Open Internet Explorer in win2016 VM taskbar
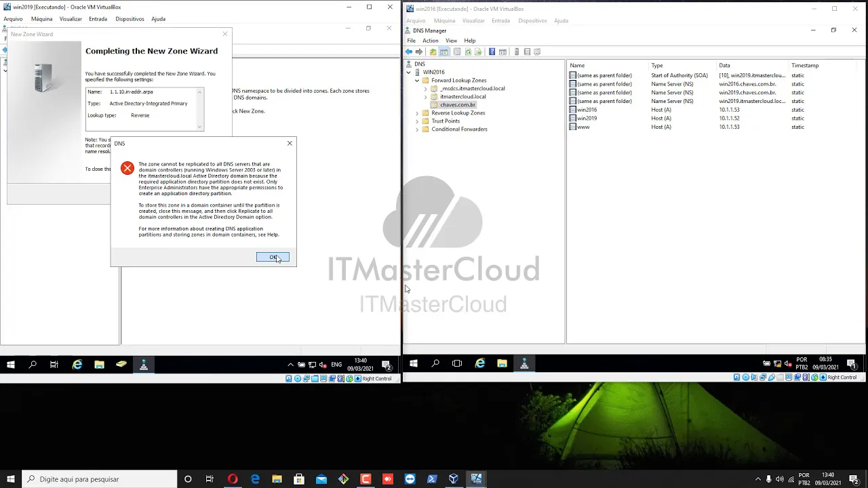Screen dimensions: 868x488 (480, 363)
